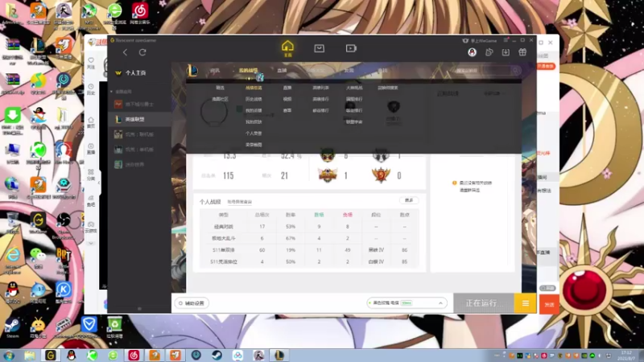
Task: Toggle the small switch above the orange button
Action: point(547,288)
